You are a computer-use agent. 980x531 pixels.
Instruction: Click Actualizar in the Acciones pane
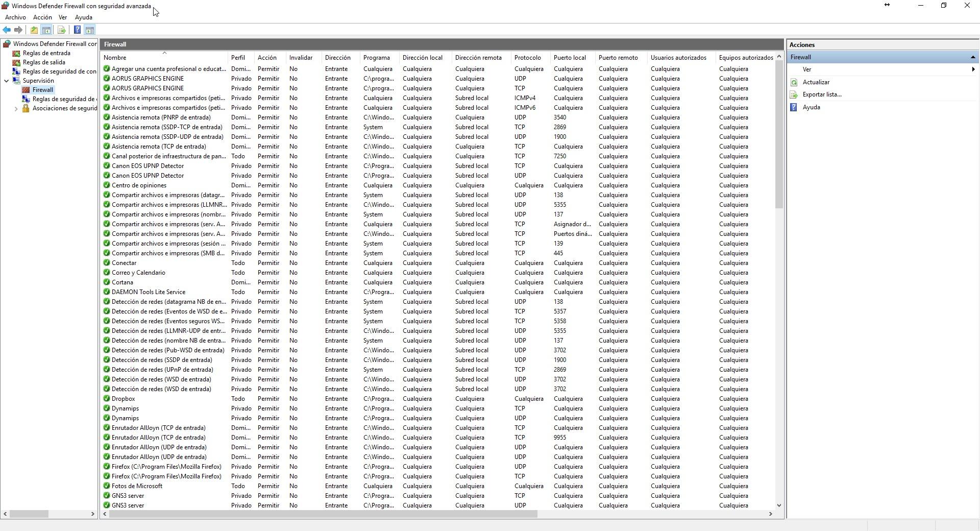[x=816, y=82]
